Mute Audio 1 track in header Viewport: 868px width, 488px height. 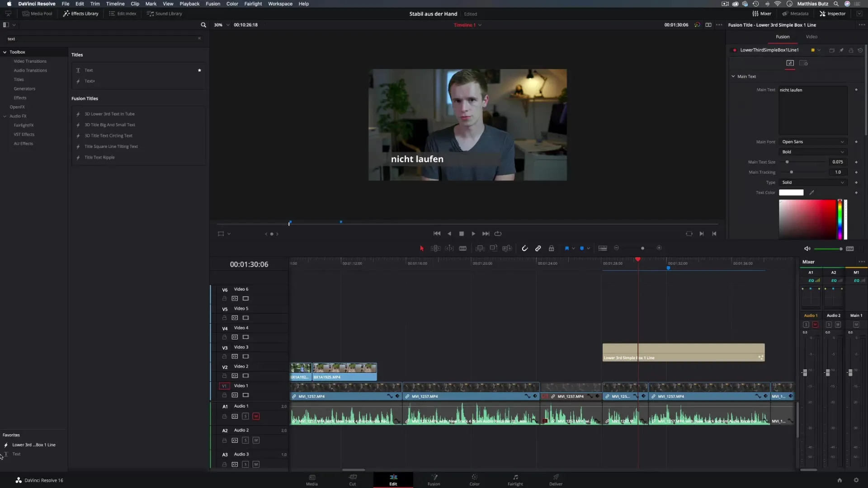(256, 416)
